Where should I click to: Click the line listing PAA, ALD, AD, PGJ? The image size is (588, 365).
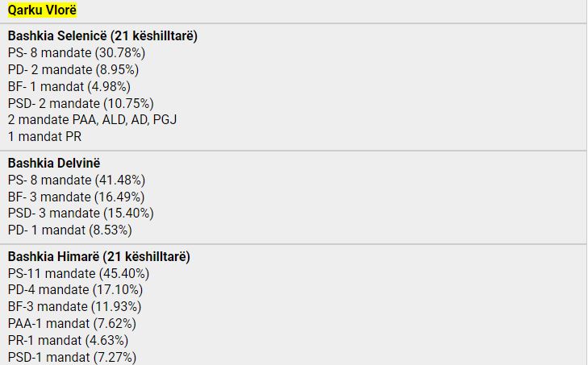pos(92,120)
